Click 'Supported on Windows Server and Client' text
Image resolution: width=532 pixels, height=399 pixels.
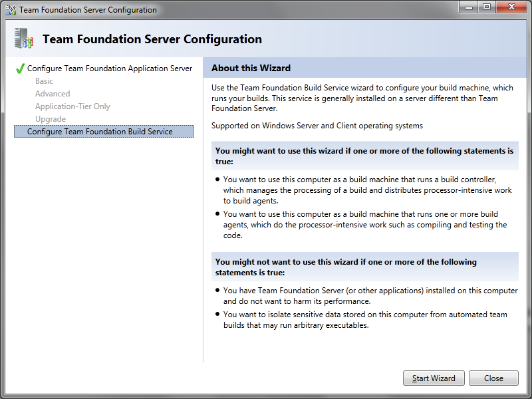click(x=317, y=126)
